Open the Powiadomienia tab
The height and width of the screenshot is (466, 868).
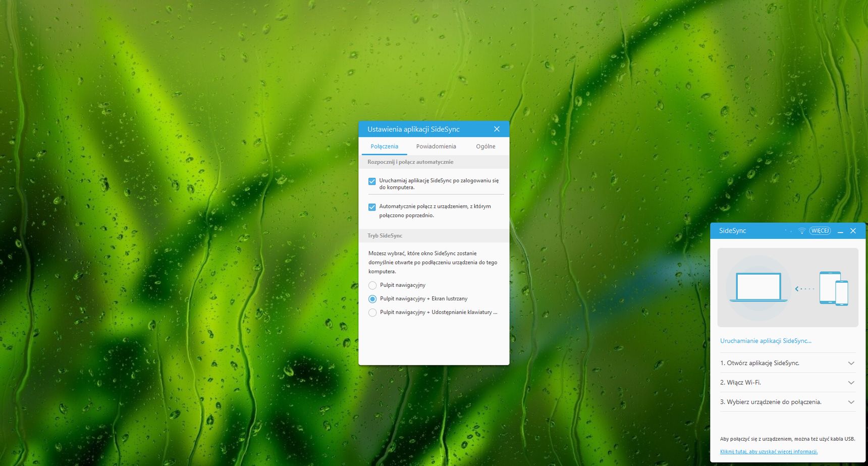(436, 146)
